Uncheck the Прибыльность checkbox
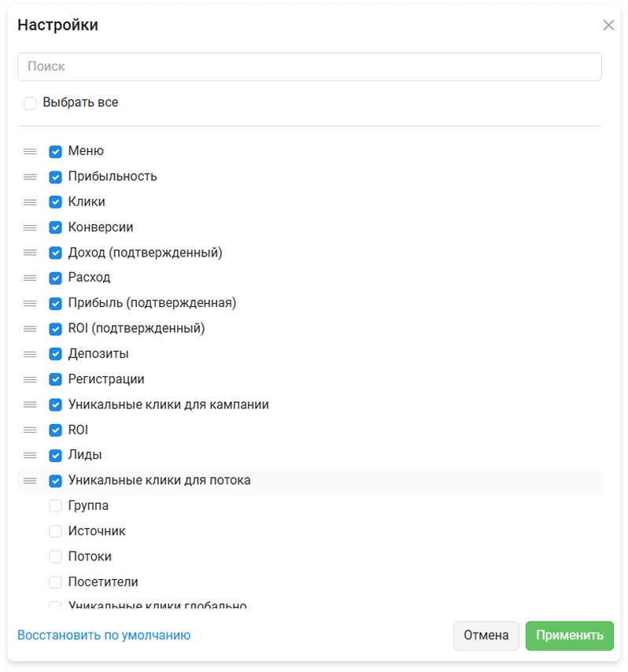 point(55,177)
